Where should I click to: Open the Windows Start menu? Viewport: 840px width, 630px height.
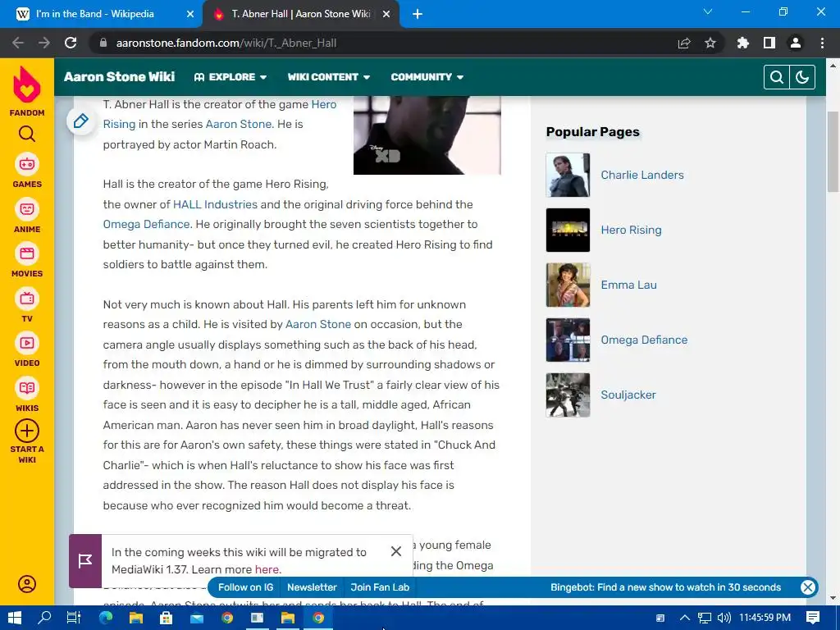pos(15,618)
